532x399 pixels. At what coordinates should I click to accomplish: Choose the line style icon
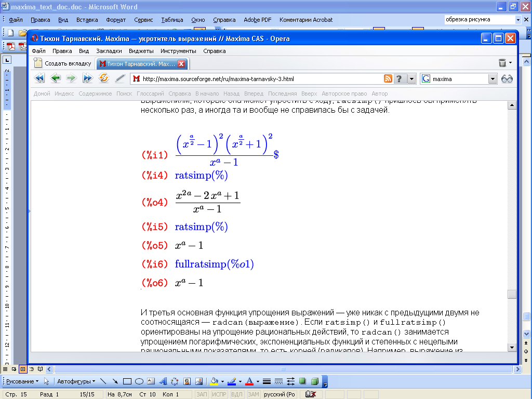267,381
